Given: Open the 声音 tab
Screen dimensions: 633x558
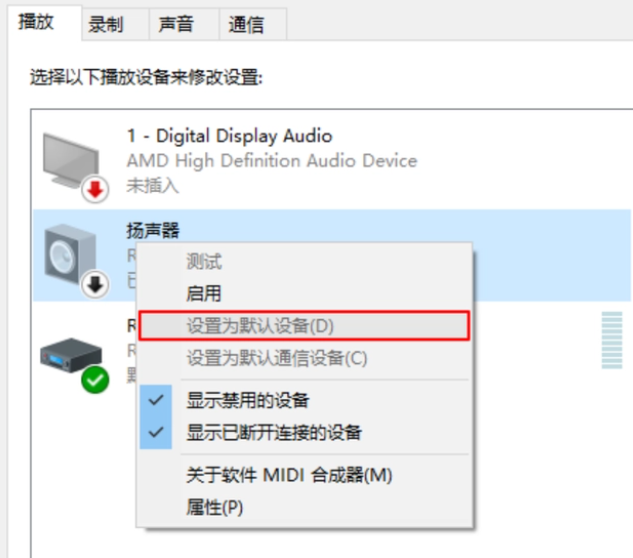Looking at the screenshot, I should pyautogui.click(x=176, y=24).
